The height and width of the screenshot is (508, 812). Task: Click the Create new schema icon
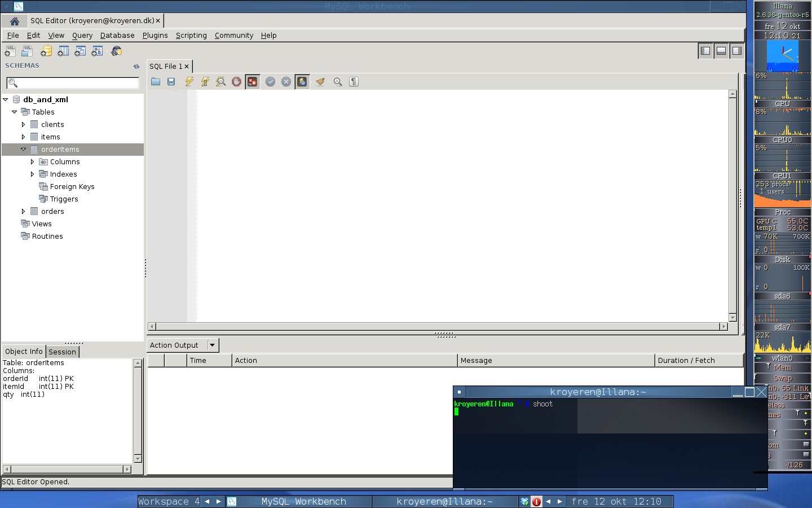pyautogui.click(x=46, y=51)
